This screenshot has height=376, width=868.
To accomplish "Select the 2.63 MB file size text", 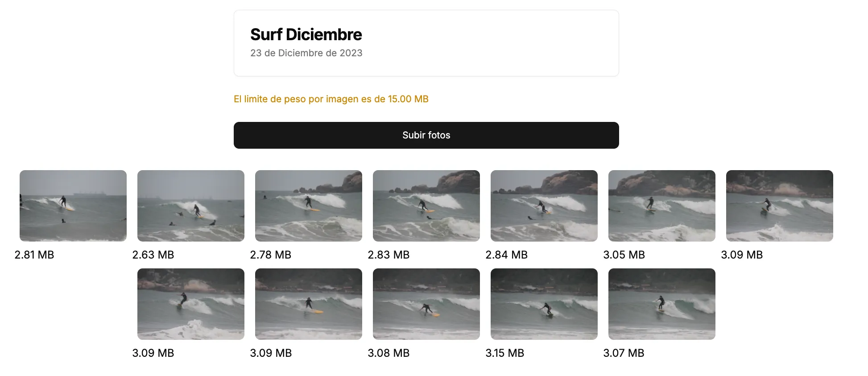I will pyautogui.click(x=153, y=255).
